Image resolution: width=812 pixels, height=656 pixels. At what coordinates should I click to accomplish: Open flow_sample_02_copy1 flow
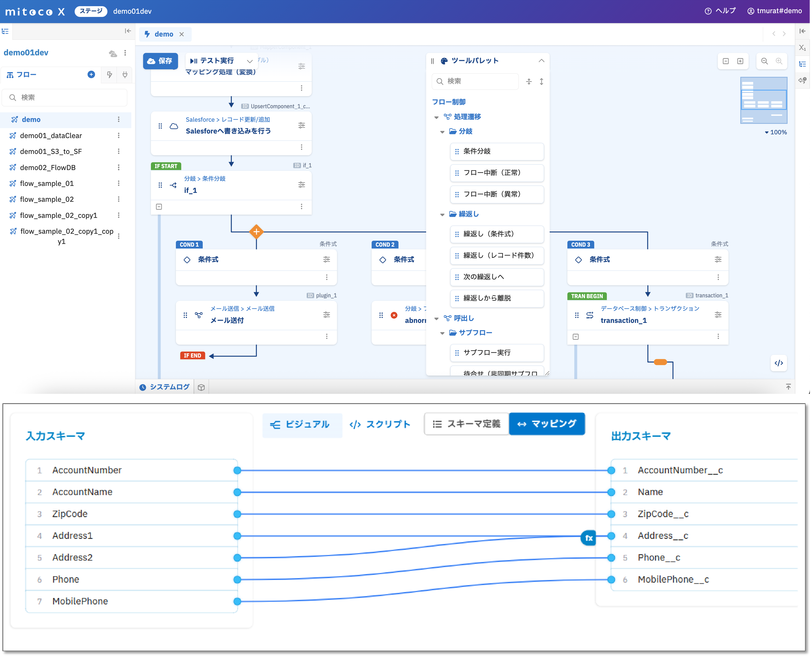pos(59,215)
